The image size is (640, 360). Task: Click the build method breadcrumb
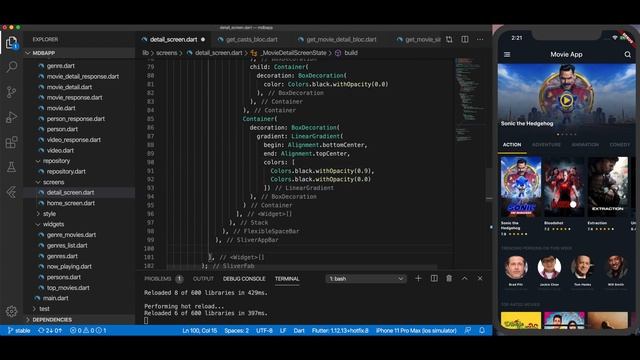351,53
